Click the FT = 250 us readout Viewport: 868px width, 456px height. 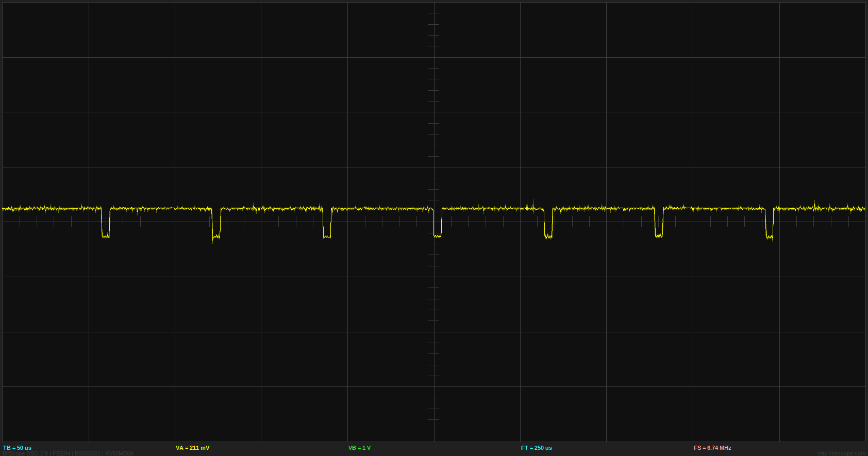[536, 448]
